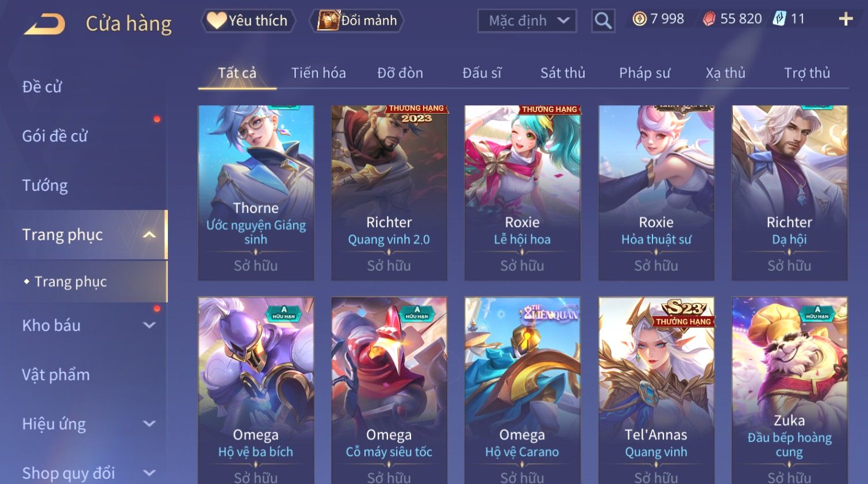Click the golden back arrow icon
The width and height of the screenshot is (868, 484).
coord(44,24)
